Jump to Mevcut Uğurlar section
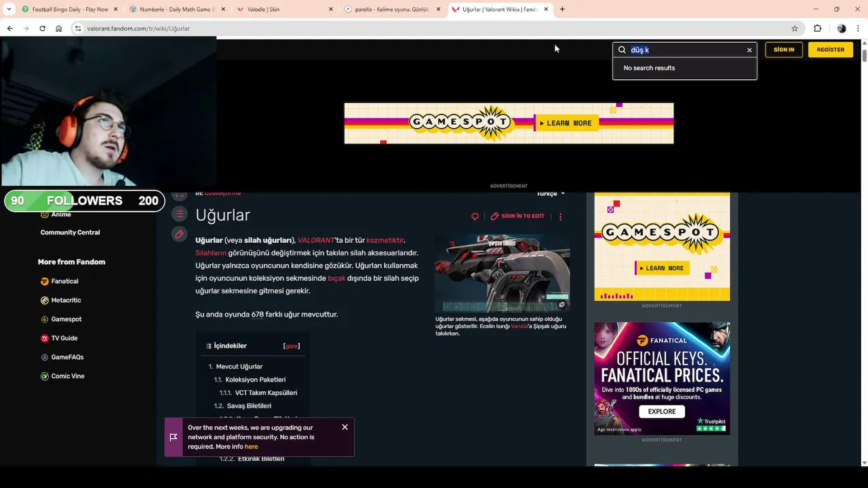Viewport: 868px width, 488px height. pyautogui.click(x=239, y=367)
